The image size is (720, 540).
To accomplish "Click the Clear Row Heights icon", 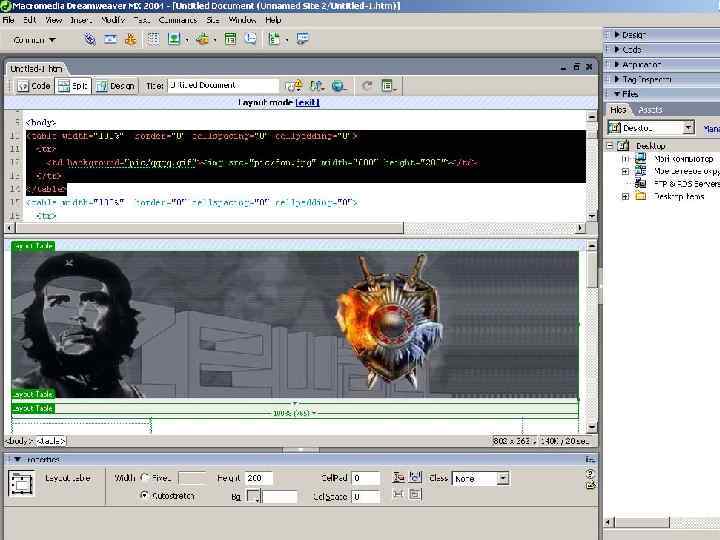I will pyautogui.click(x=399, y=478).
